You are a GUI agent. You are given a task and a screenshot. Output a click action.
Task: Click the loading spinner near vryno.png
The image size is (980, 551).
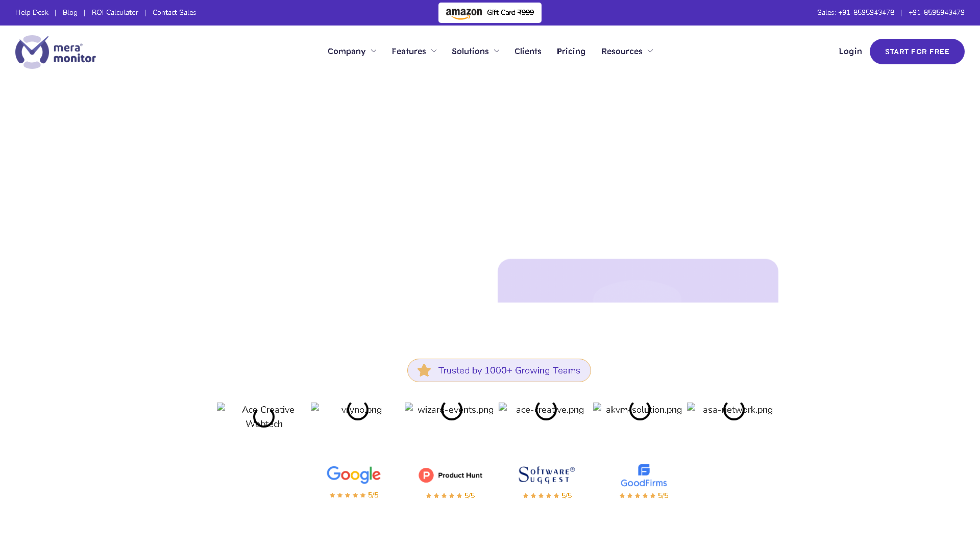[x=358, y=411]
